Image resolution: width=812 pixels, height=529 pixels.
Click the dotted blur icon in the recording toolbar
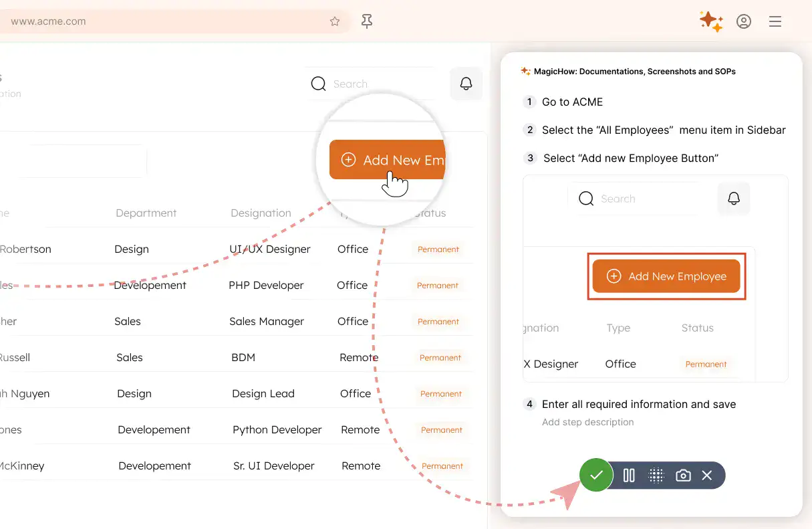point(656,475)
